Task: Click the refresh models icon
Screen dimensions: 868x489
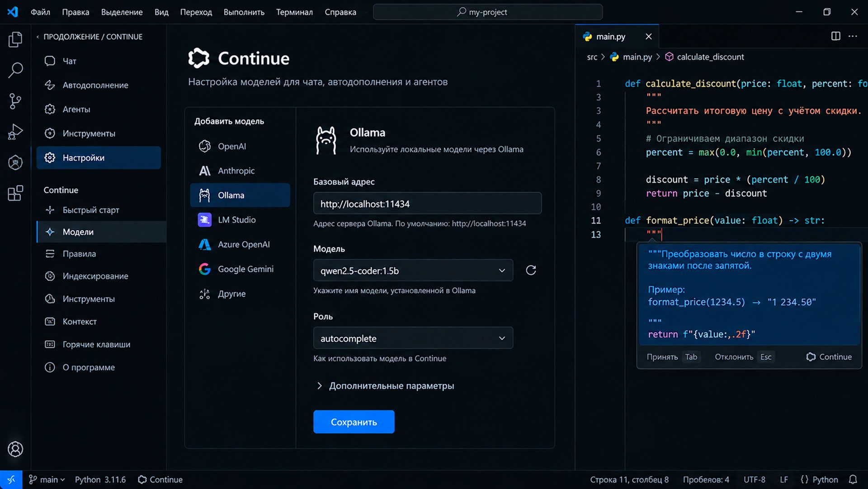Action: click(x=531, y=271)
